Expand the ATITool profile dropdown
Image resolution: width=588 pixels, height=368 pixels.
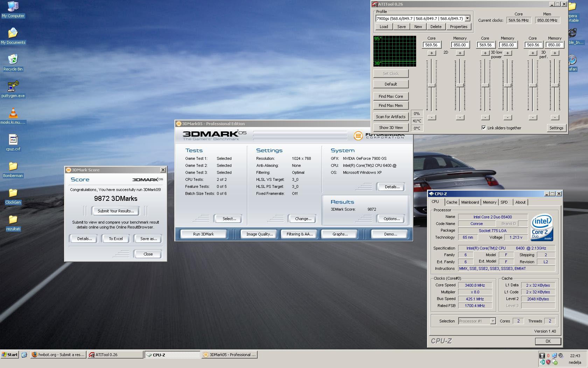click(468, 19)
